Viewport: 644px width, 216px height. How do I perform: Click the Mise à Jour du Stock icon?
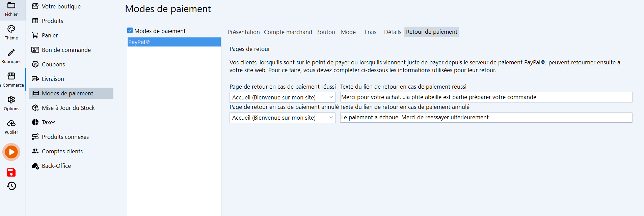coord(35,108)
